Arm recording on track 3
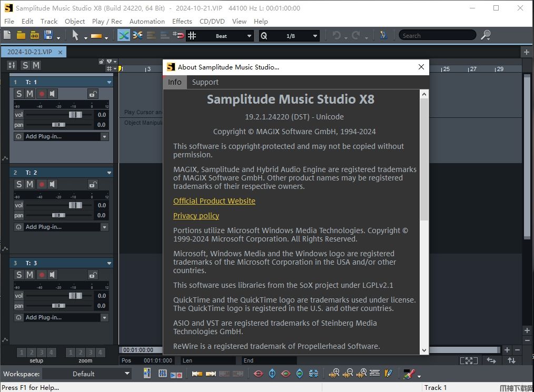Viewport: 534px width, 392px height. (x=42, y=275)
